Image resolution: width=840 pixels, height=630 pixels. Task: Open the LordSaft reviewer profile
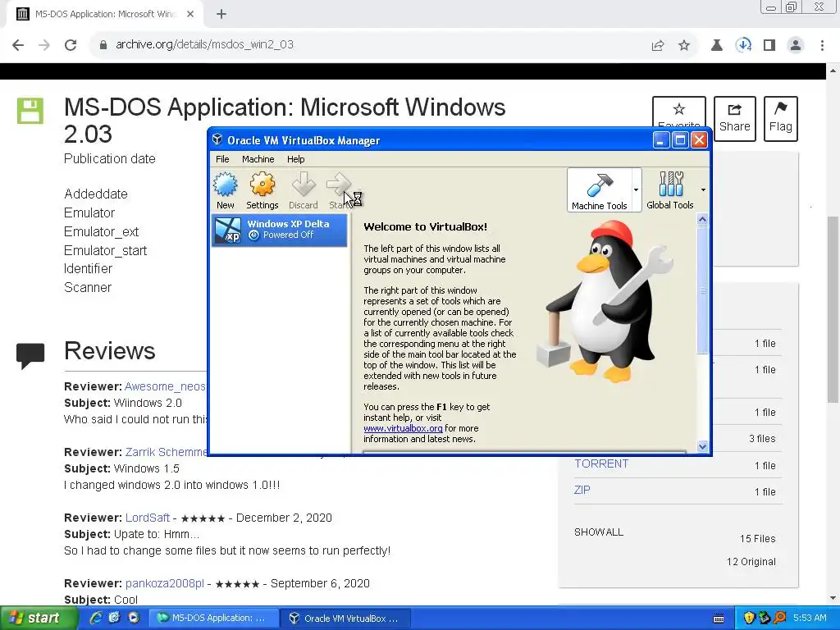[x=148, y=518]
